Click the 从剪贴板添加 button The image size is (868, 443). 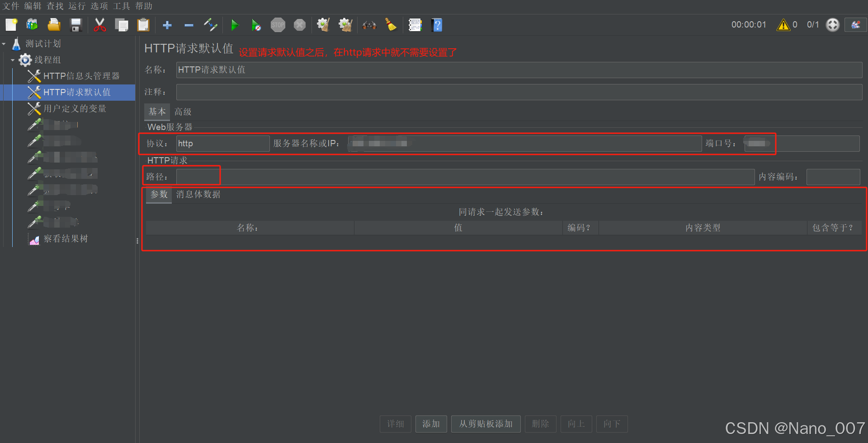[486, 424]
